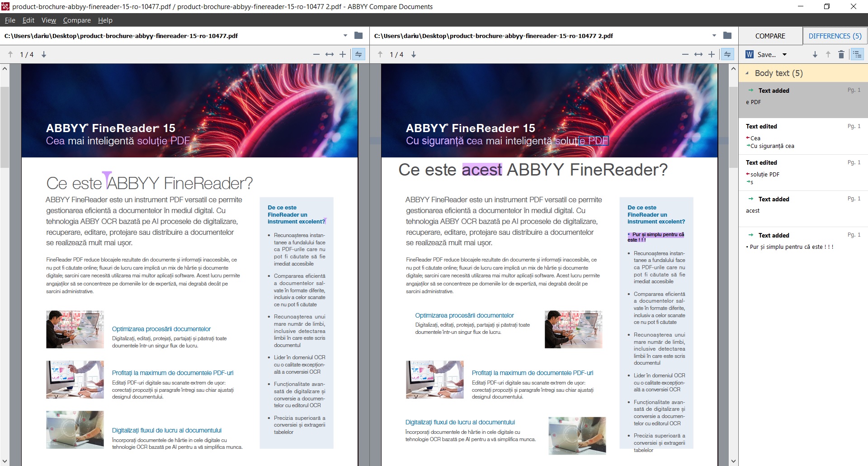Toggle synchronized scrolling in left pane
The width and height of the screenshot is (868, 466).
pyautogui.click(x=359, y=54)
